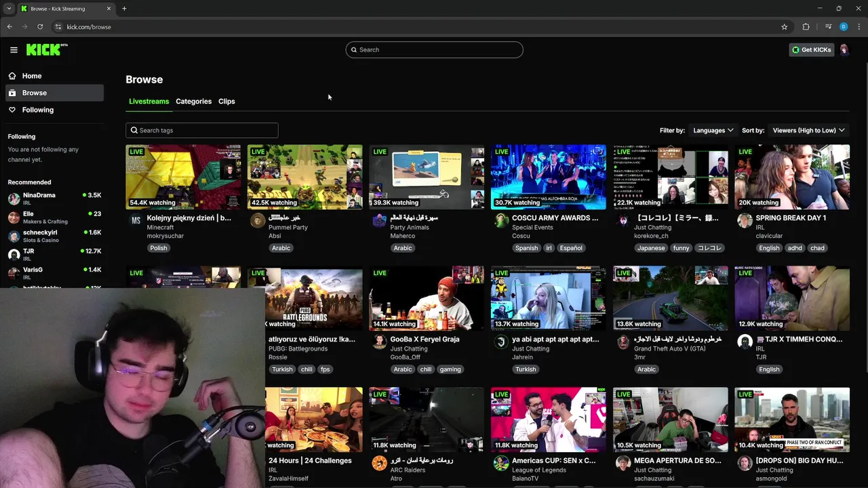Click the sachauzumaki channel avatar
This screenshot has height=488, width=868.
coord(623,463)
